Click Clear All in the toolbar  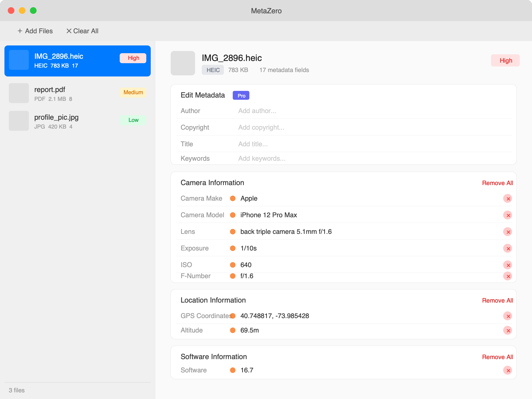tap(82, 31)
